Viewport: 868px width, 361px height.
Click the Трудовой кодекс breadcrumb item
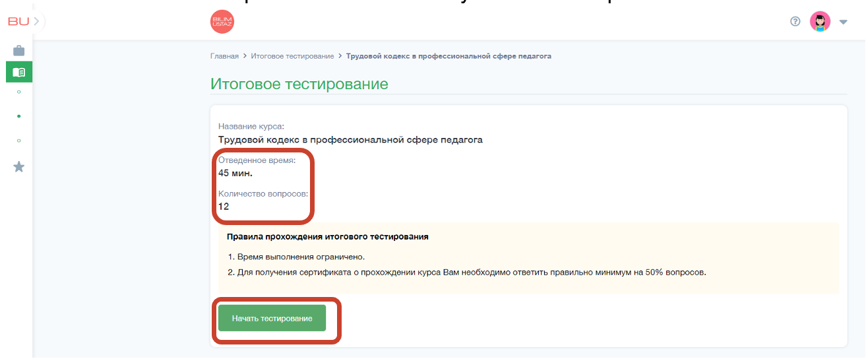click(x=449, y=56)
